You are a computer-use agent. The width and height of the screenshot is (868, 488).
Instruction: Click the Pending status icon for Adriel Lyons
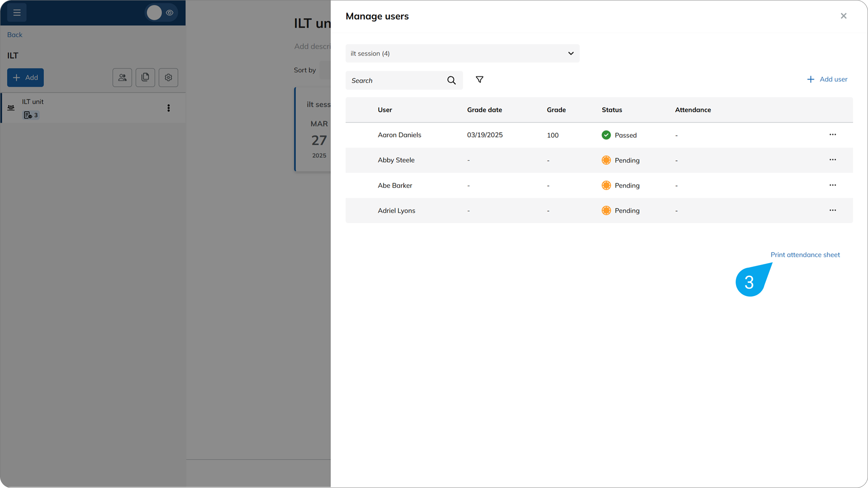606,211
